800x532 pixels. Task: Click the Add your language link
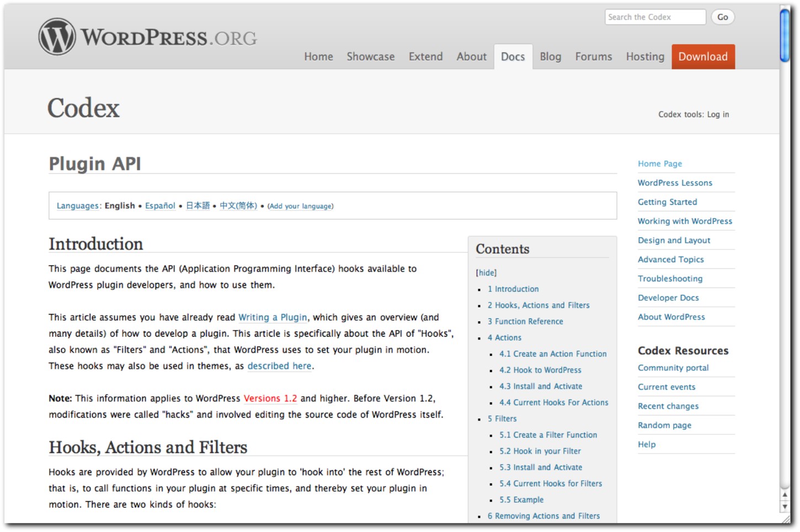301,206
